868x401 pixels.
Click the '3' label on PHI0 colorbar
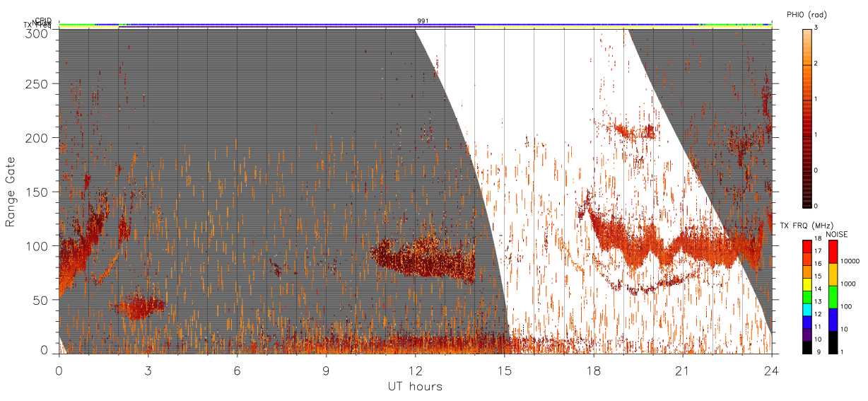tap(817, 29)
